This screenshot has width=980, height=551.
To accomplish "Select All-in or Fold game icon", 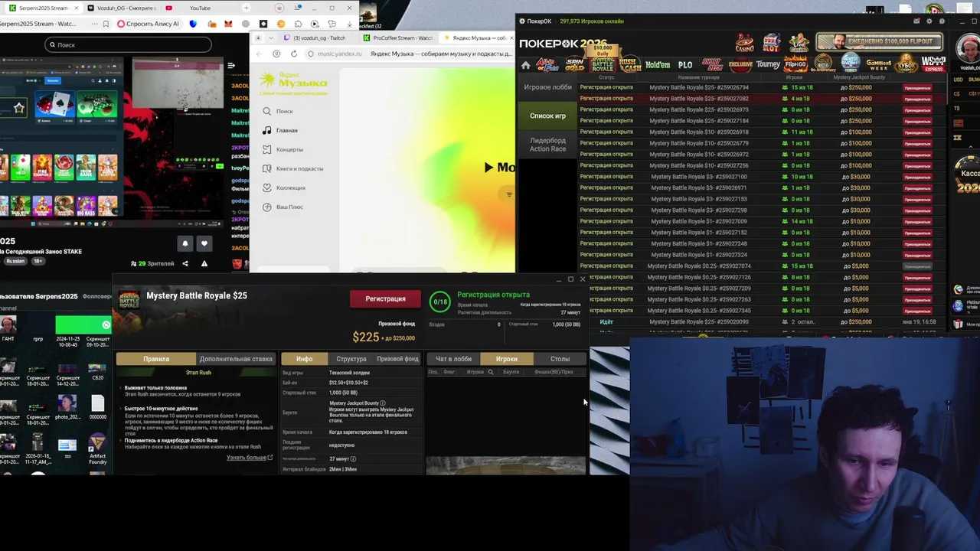I will pos(547,64).
